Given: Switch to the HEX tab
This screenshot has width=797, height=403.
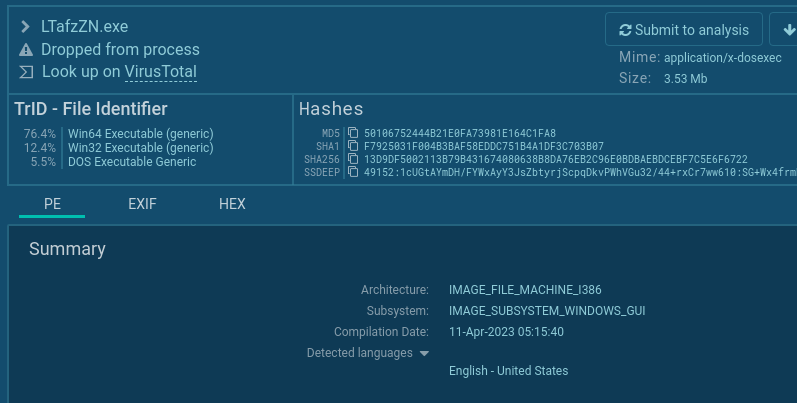Looking at the screenshot, I should point(232,204).
